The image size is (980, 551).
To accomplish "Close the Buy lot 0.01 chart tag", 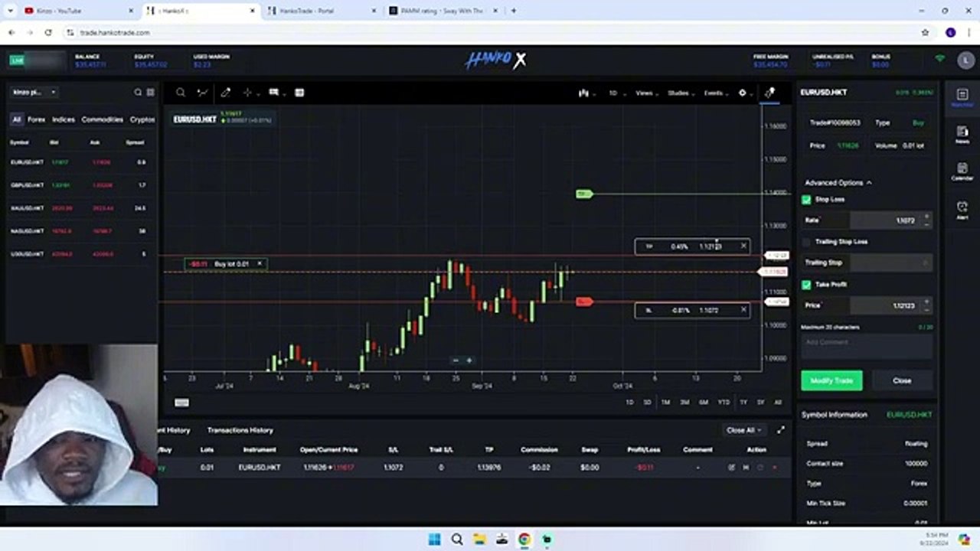I will [x=259, y=264].
